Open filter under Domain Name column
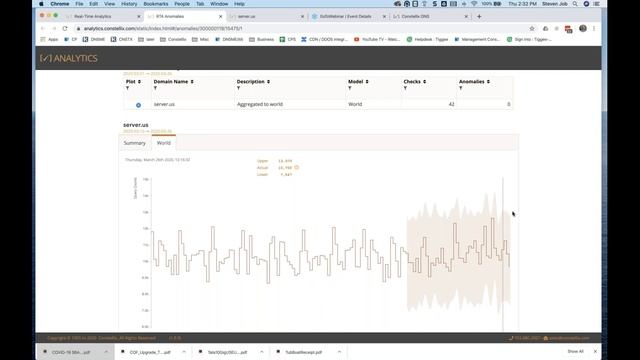The image size is (640, 360). 156,88
